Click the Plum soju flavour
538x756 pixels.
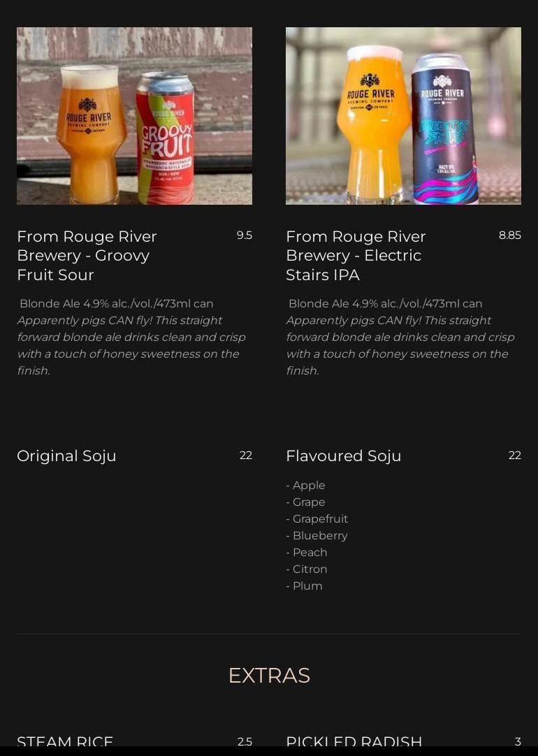307,586
